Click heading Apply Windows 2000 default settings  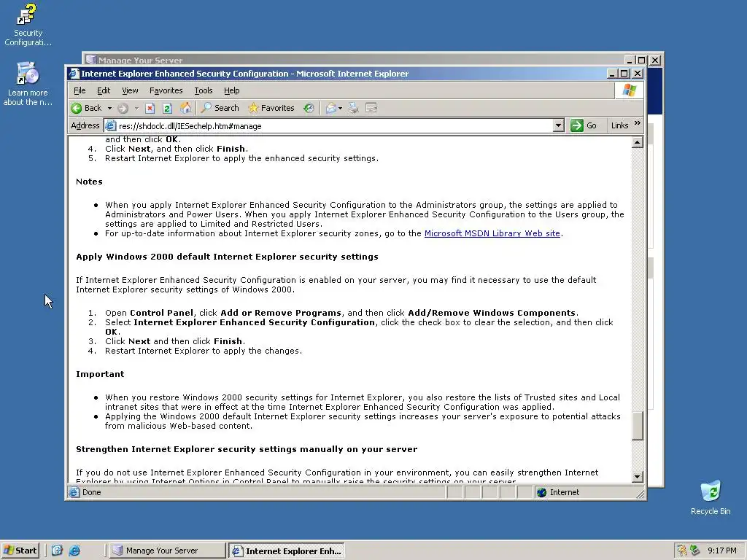tap(228, 257)
